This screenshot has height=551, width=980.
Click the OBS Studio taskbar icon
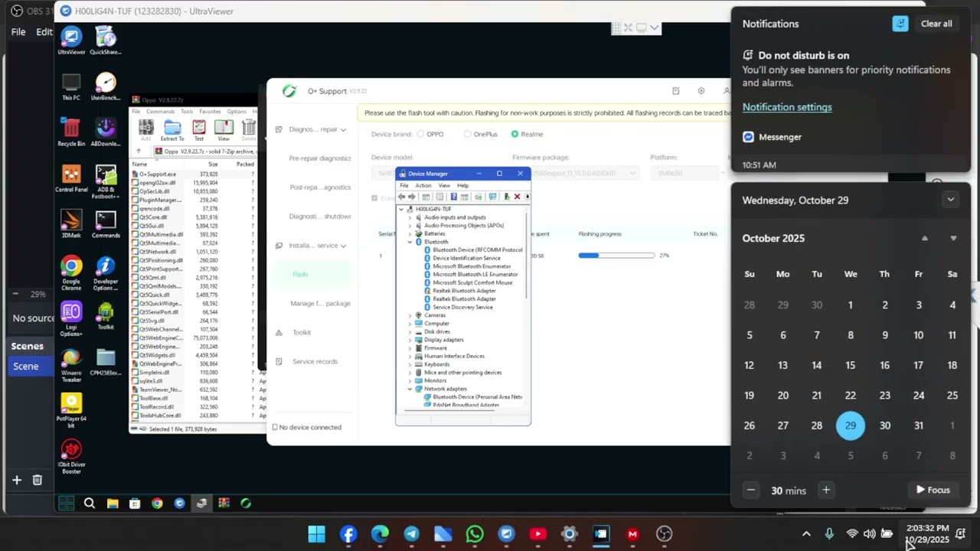[664, 534]
